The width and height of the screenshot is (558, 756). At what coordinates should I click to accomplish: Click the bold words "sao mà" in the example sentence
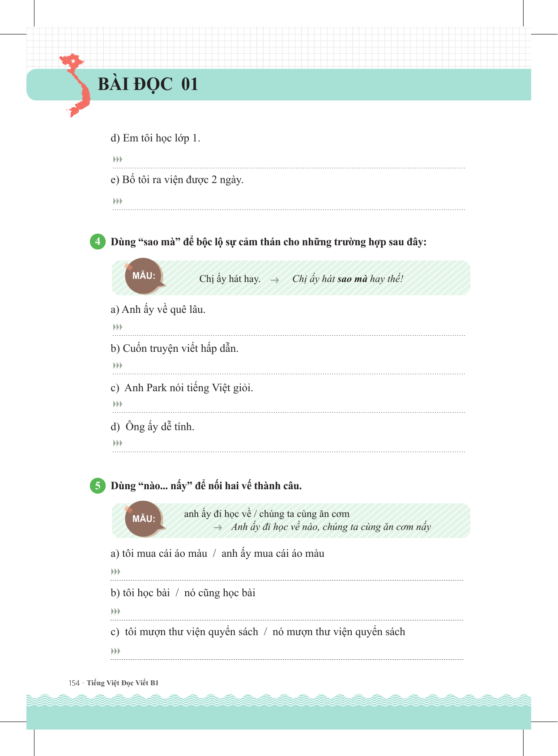pos(352,279)
